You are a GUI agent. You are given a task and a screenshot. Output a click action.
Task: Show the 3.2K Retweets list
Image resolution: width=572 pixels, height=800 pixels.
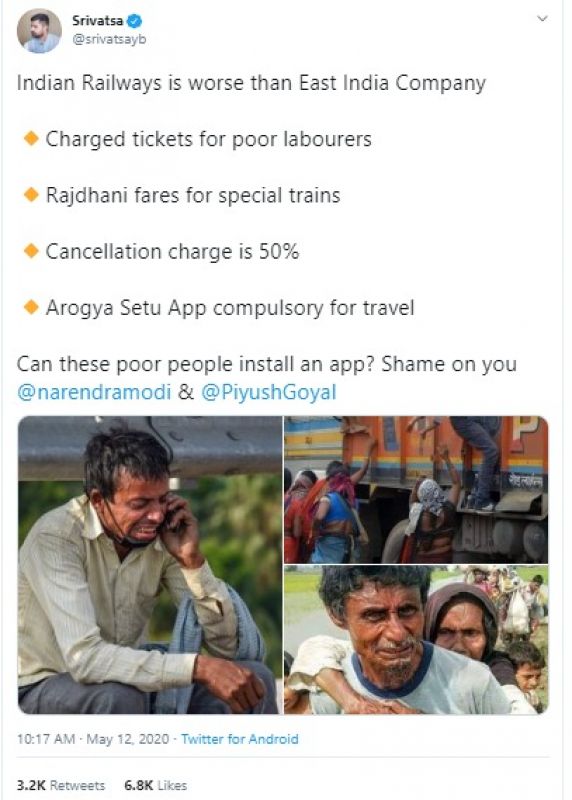61,785
